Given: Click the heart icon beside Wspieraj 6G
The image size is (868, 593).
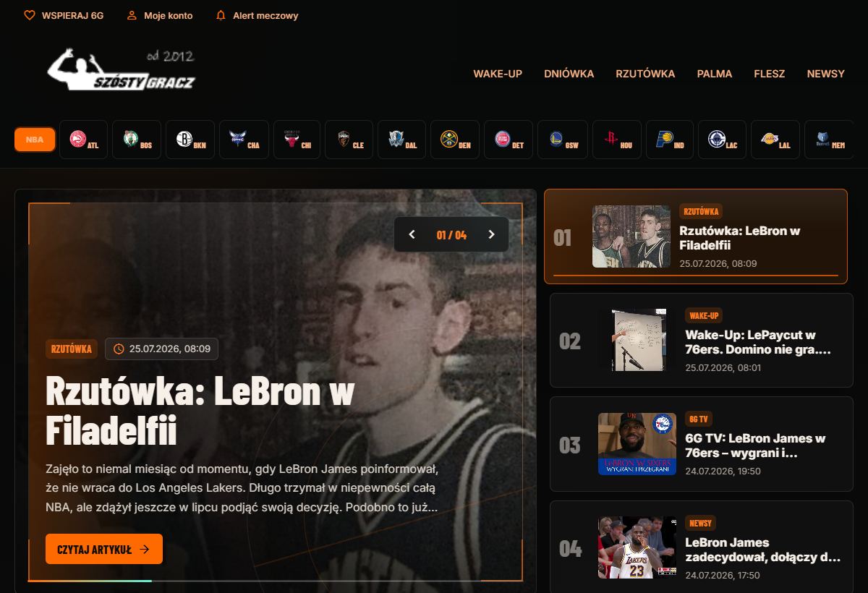Looking at the screenshot, I should [x=30, y=15].
